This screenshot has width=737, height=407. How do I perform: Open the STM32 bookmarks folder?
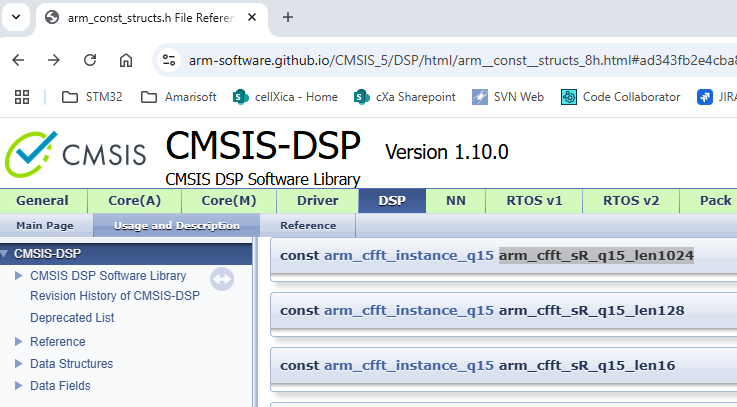(x=92, y=97)
